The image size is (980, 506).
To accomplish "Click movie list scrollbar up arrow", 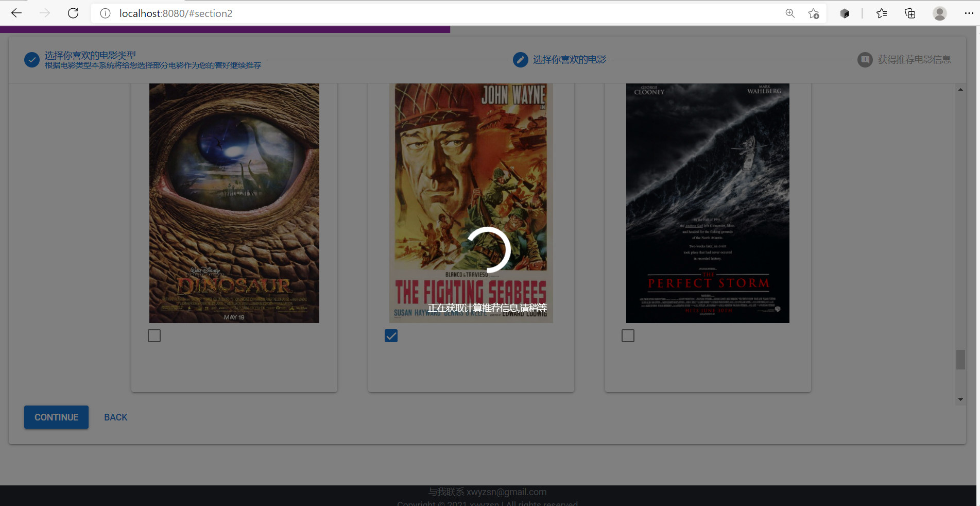I will point(960,90).
